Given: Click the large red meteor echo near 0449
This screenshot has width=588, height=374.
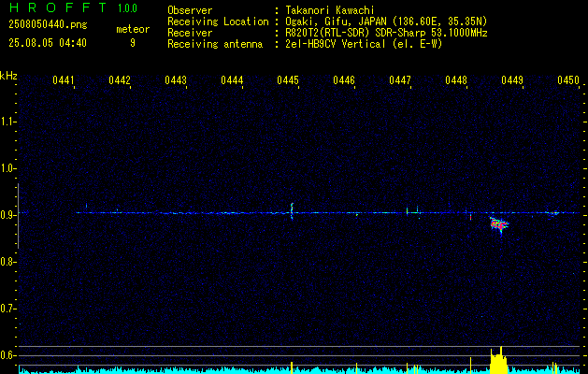Looking at the screenshot, I should (x=499, y=225).
